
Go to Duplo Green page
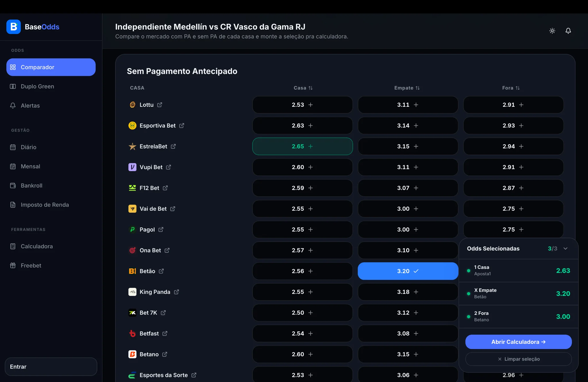(x=51, y=86)
